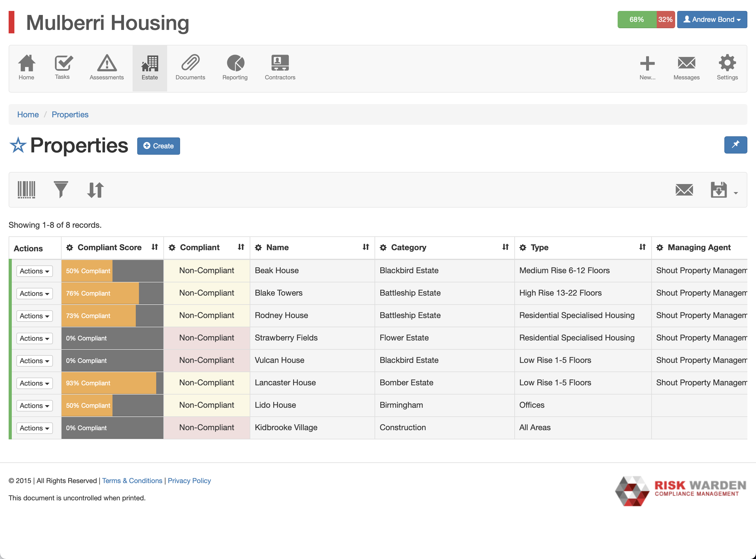Toggle sort on Name column
The width and height of the screenshot is (756, 559).
point(366,247)
